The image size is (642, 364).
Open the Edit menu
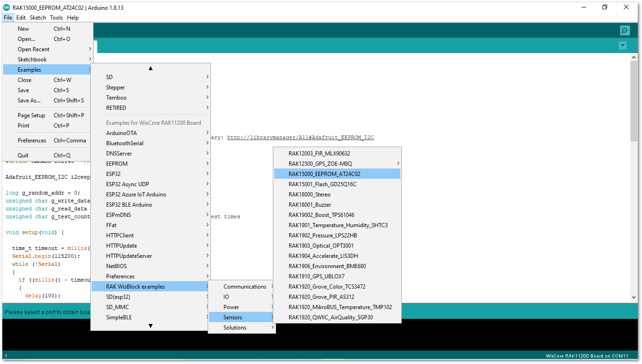(21, 18)
